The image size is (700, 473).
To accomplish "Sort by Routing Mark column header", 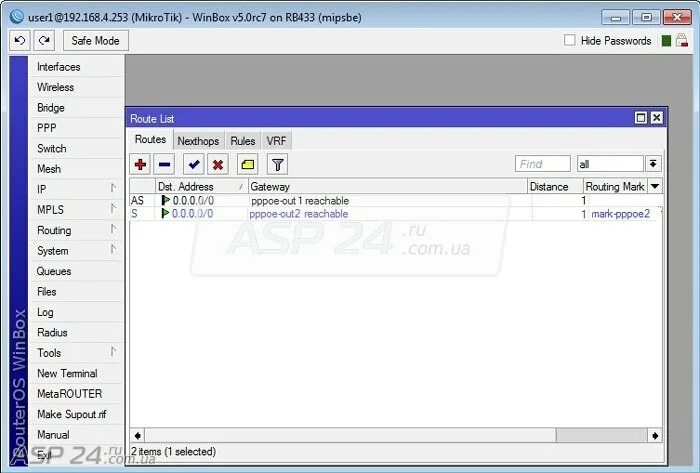I will [616, 186].
